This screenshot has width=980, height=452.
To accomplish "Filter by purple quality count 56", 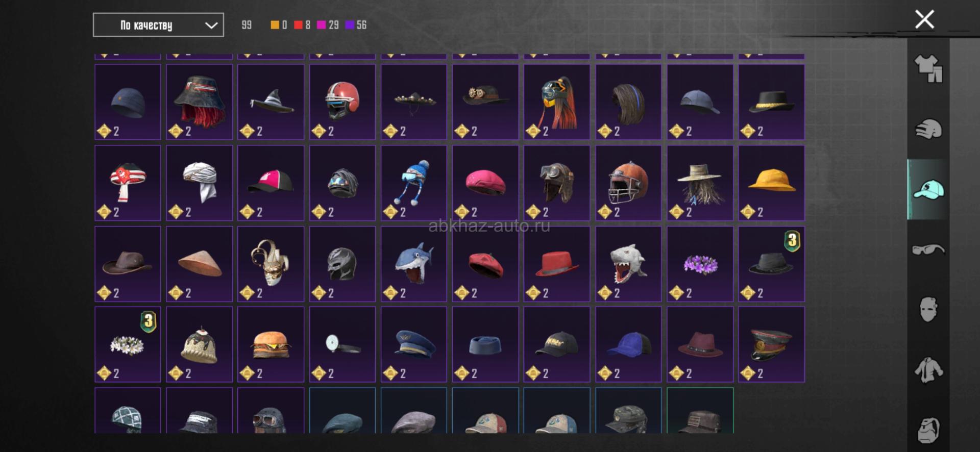I will click(x=356, y=25).
